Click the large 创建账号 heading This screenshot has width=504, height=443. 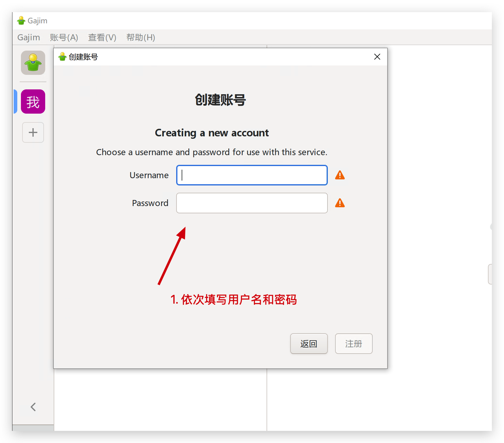coord(220,100)
